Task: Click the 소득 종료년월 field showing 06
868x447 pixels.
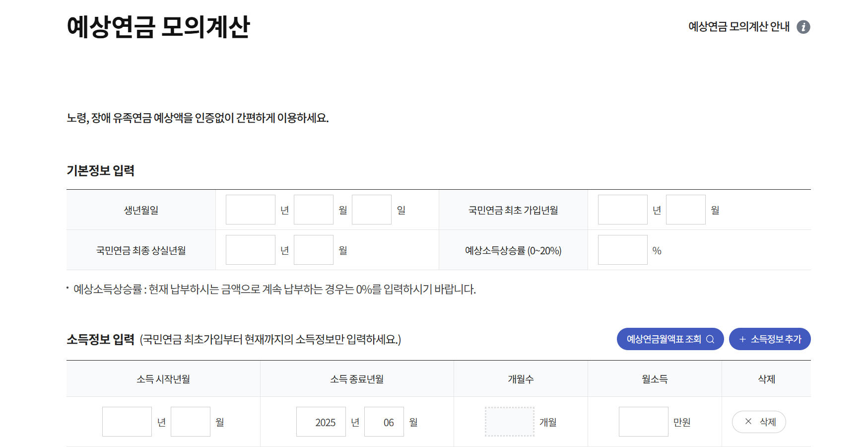Action: point(384,421)
